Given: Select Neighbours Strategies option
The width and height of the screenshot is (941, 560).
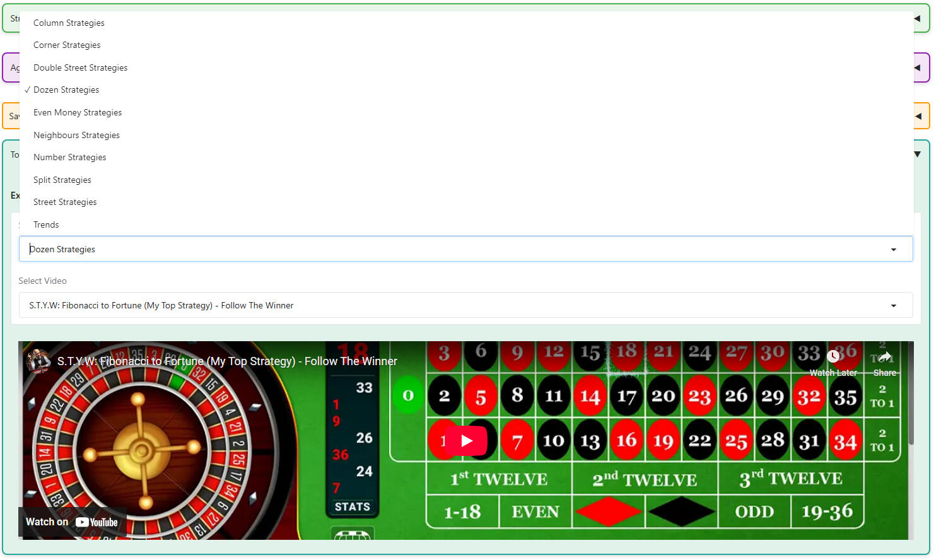Looking at the screenshot, I should [x=76, y=135].
